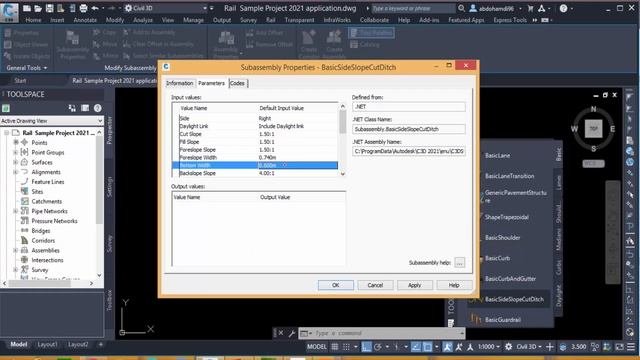Screen dimensions: 640x360
Task: Open the Analyze ribbon tab
Action: [143, 20]
